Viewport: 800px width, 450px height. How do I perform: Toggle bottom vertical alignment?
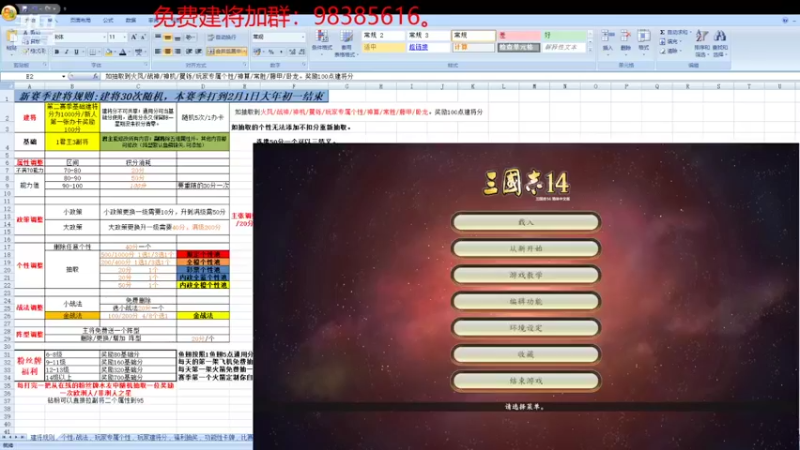point(177,37)
